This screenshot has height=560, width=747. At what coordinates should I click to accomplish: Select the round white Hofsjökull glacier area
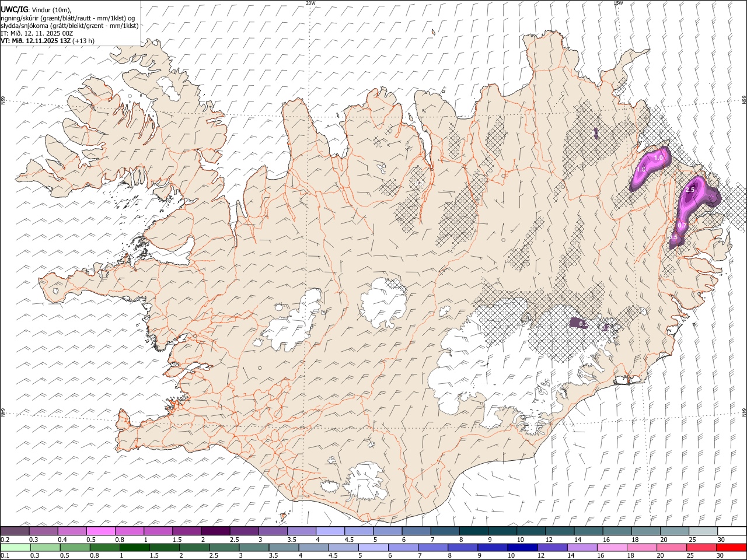pyautogui.click(x=383, y=302)
